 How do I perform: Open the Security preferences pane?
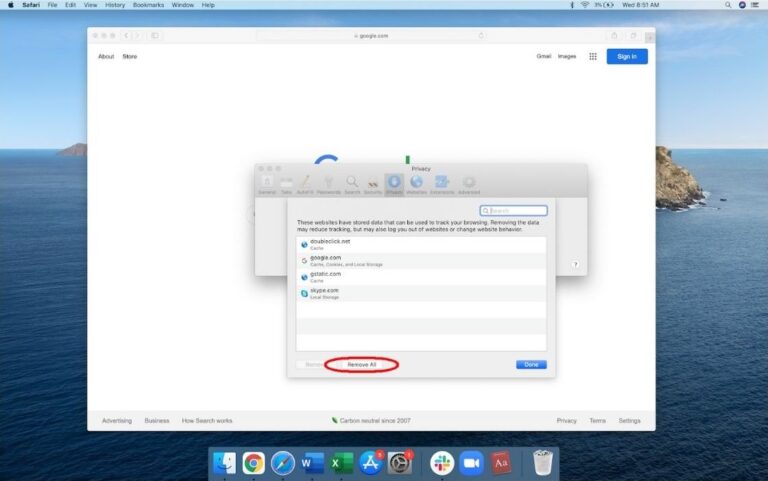pyautogui.click(x=373, y=185)
